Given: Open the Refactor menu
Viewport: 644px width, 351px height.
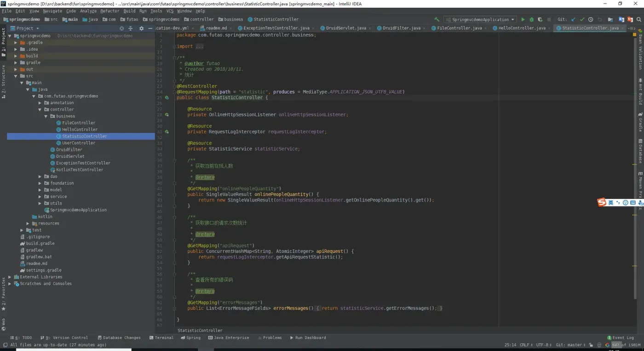Looking at the screenshot, I should [x=109, y=11].
